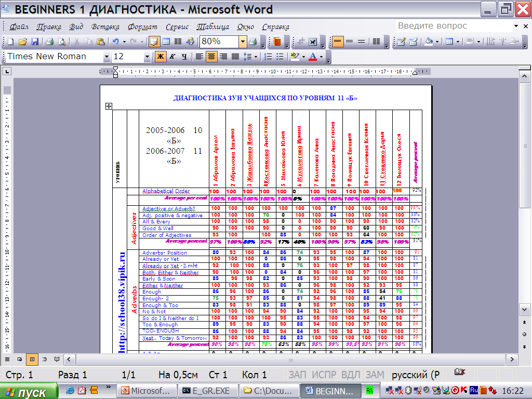Open the Правка menu

(49, 26)
